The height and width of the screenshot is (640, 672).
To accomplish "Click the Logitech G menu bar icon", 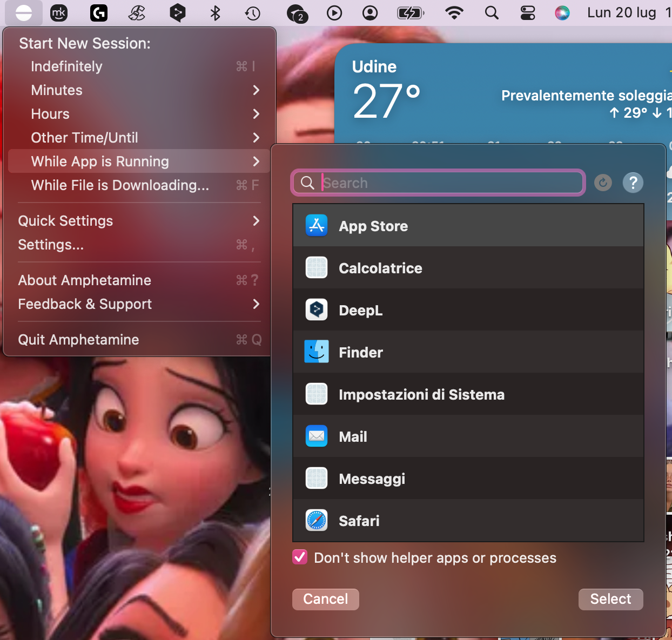I will (x=98, y=12).
